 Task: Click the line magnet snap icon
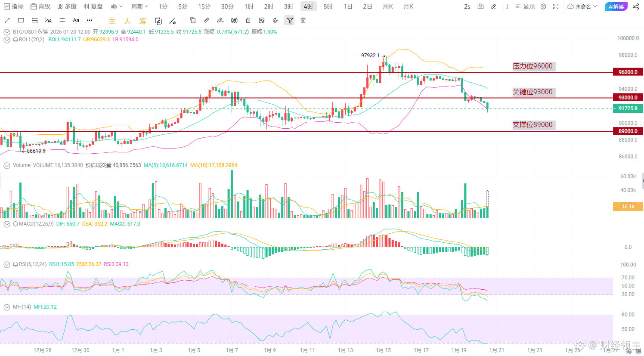pos(173,21)
